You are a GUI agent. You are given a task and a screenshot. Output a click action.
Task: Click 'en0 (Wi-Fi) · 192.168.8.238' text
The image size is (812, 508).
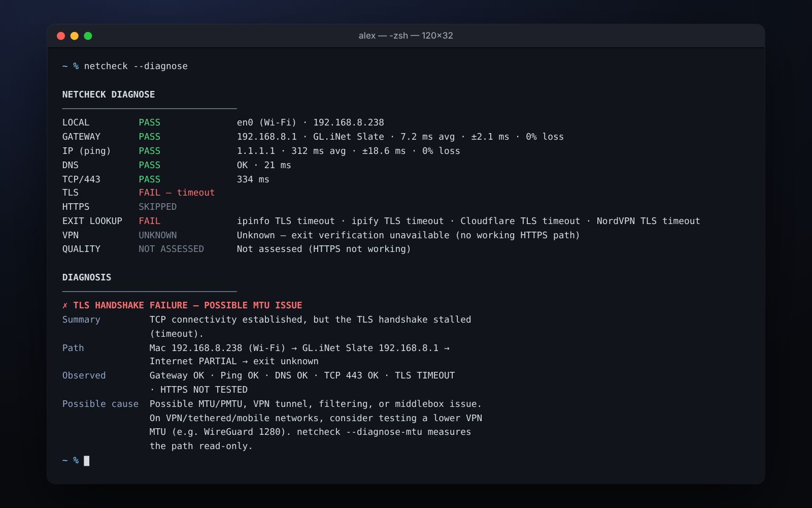310,122
